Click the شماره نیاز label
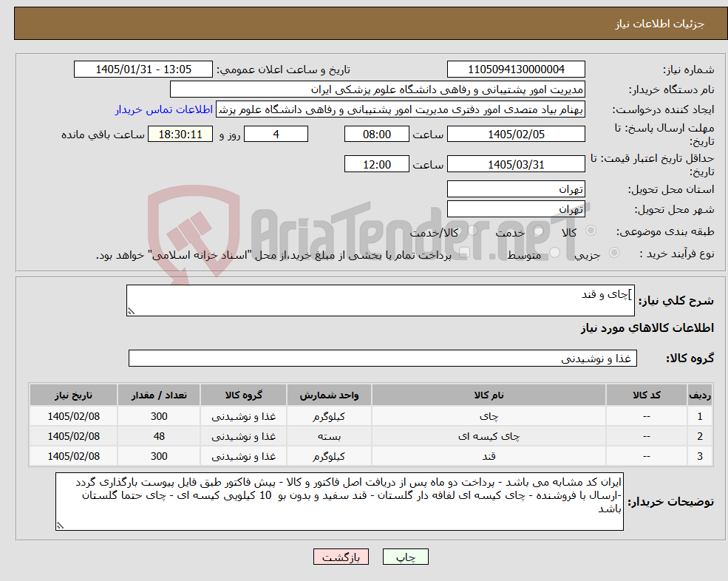Image resolution: width=728 pixels, height=581 pixels. point(689,69)
